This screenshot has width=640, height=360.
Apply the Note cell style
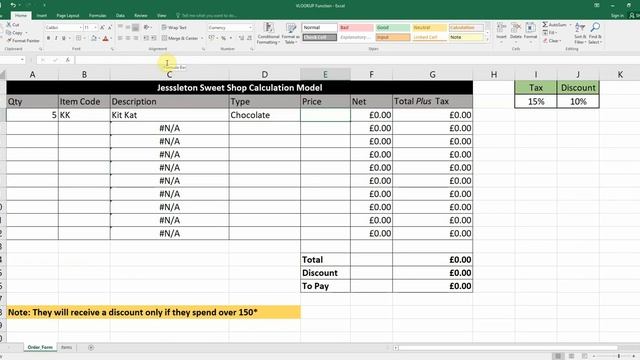466,37
